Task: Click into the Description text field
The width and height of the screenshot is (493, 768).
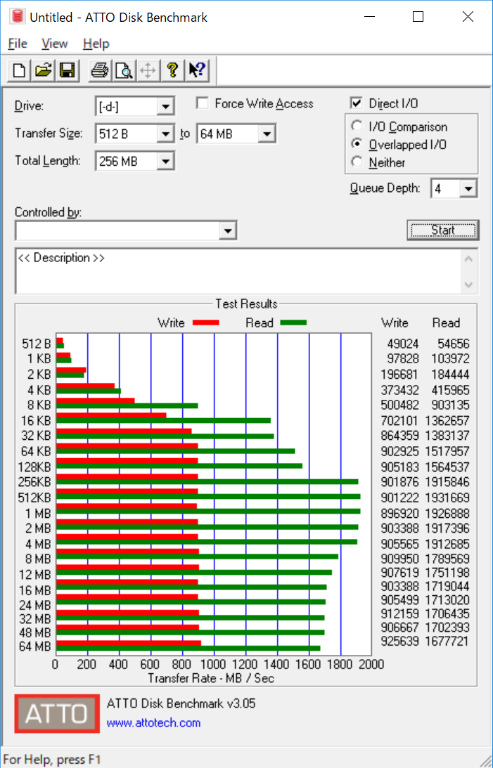Action: (238, 271)
